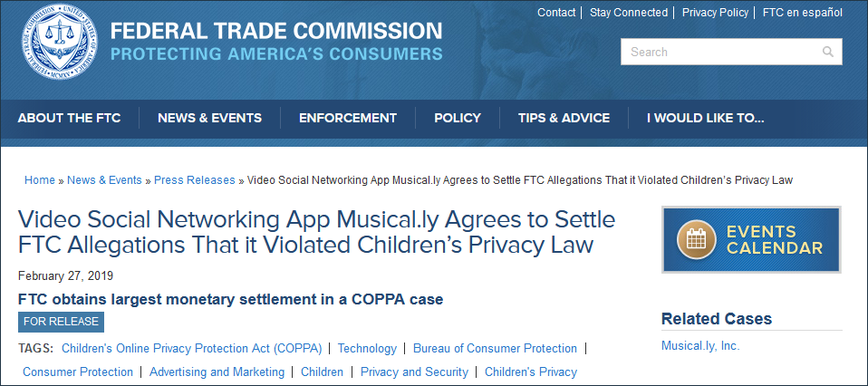Open Press Releases breadcrumb link
The width and height of the screenshot is (868, 386).
(x=194, y=180)
